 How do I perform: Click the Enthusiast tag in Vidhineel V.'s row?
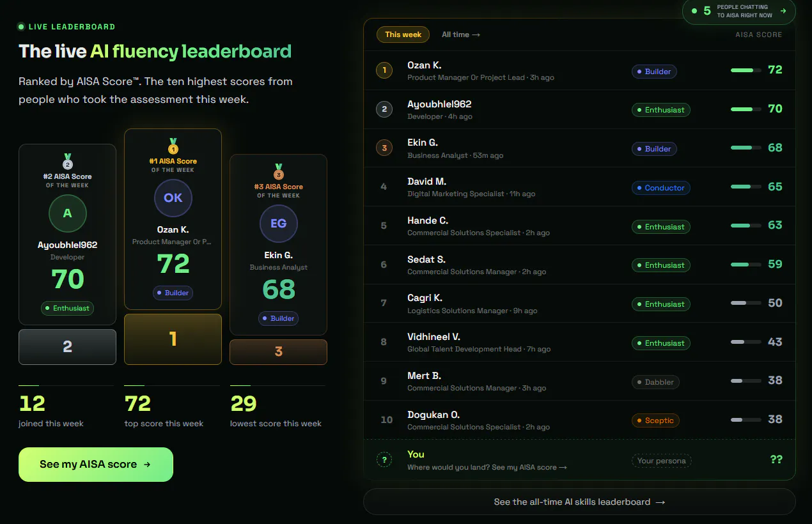661,343
